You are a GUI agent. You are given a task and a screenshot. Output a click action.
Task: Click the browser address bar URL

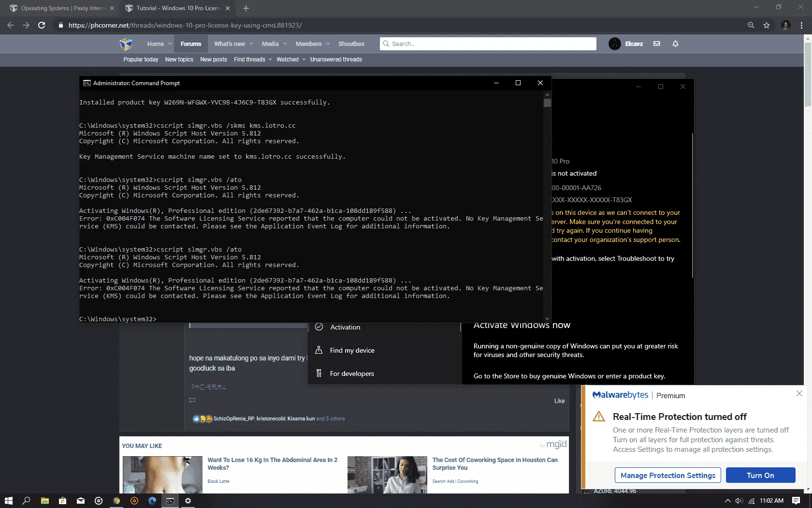point(185,25)
